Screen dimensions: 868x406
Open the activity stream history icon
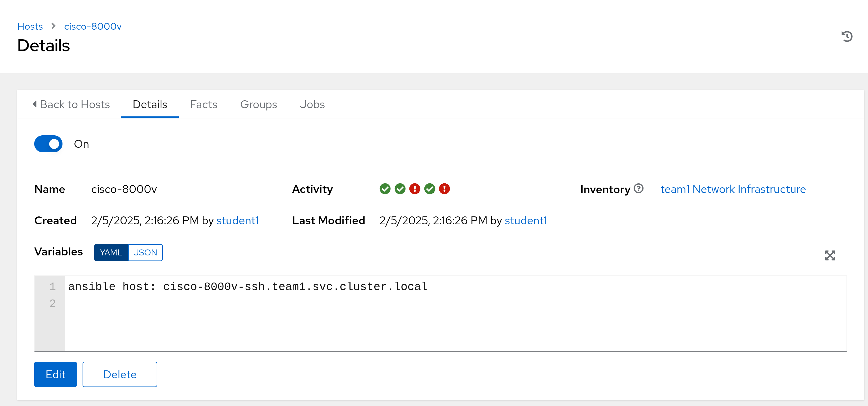click(847, 36)
